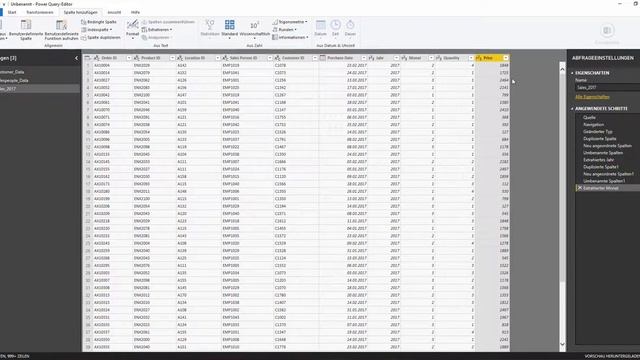
Task: Click the data type icon of Monat column
Action: 404,58
